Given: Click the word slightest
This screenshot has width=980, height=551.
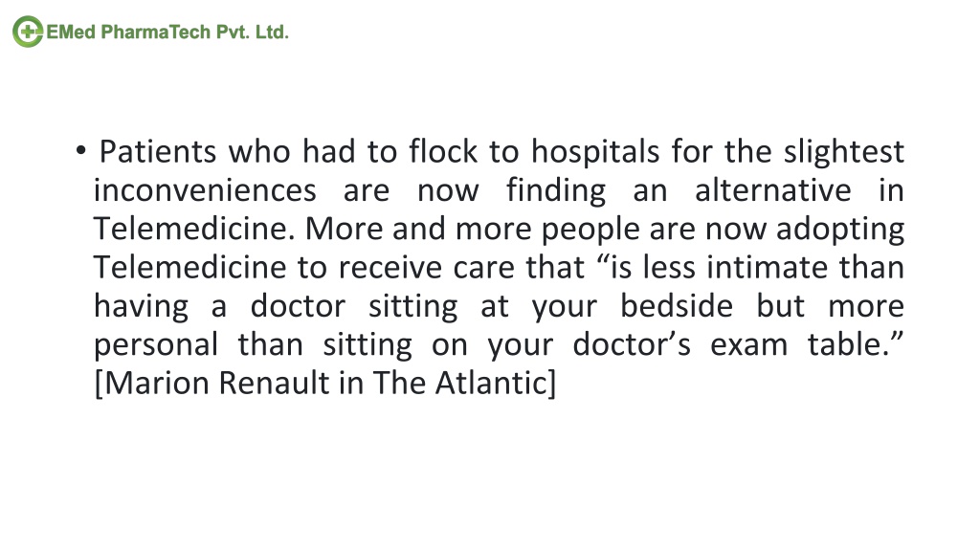Looking at the screenshot, I should pyautogui.click(x=844, y=152).
